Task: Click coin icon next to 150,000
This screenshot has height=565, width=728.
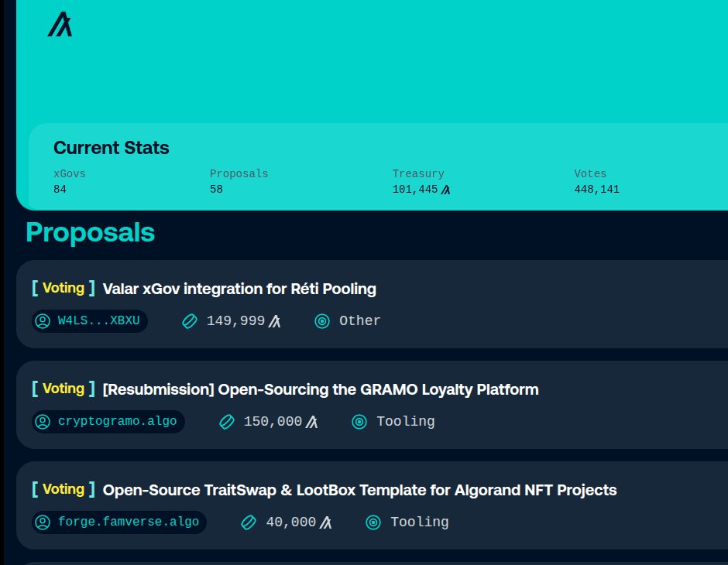Action: click(x=227, y=422)
